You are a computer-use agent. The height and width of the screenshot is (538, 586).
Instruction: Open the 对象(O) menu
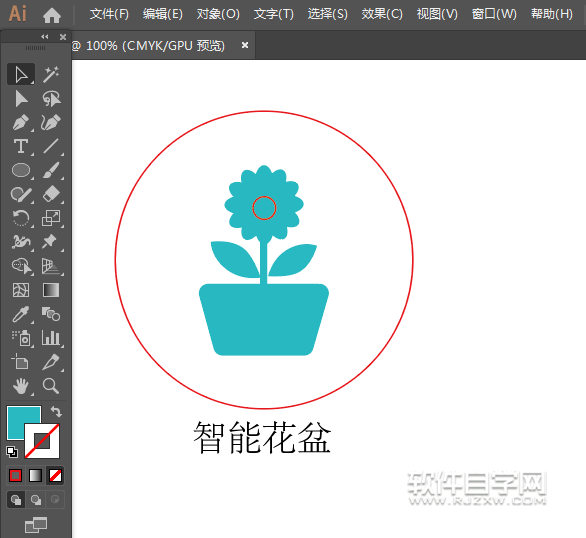(x=218, y=14)
